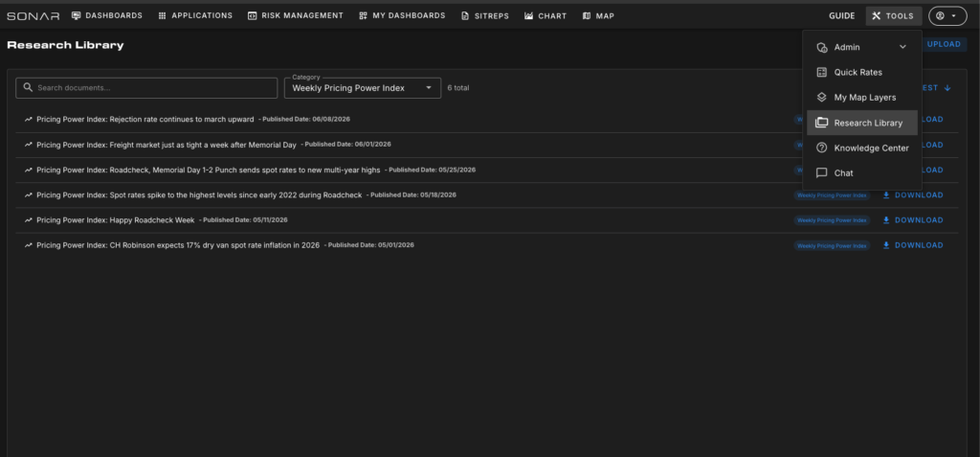Viewport: 980px width, 457px height.
Task: Click the search magnifier icon
Action: (28, 87)
